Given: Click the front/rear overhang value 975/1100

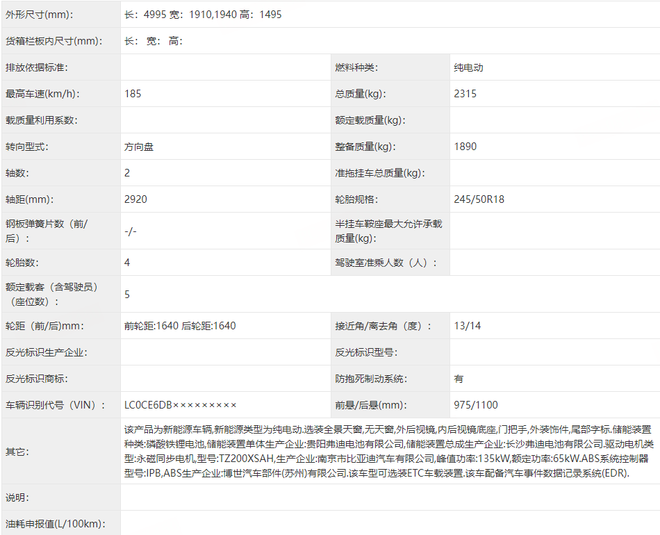Looking at the screenshot, I should coord(475,405).
